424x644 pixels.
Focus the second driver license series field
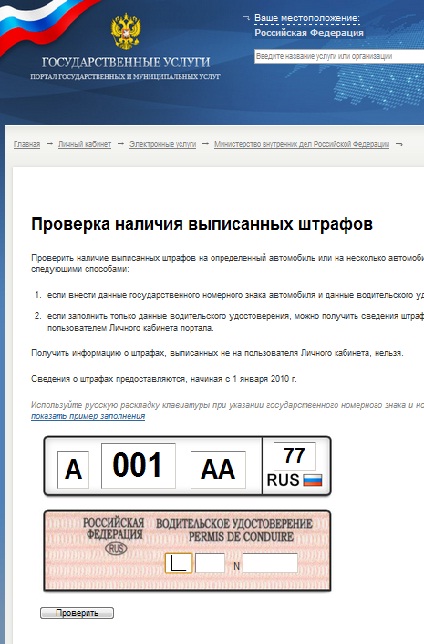[210, 563]
